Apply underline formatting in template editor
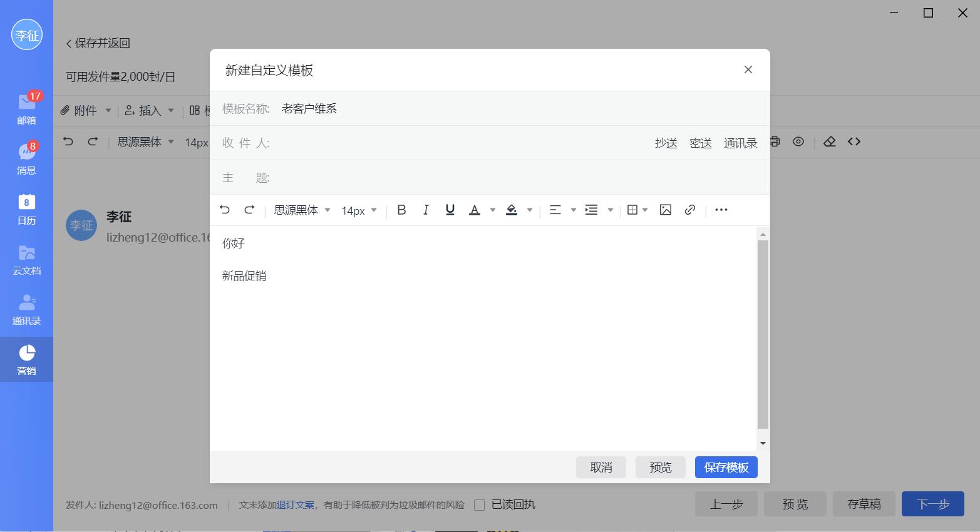 [x=450, y=210]
